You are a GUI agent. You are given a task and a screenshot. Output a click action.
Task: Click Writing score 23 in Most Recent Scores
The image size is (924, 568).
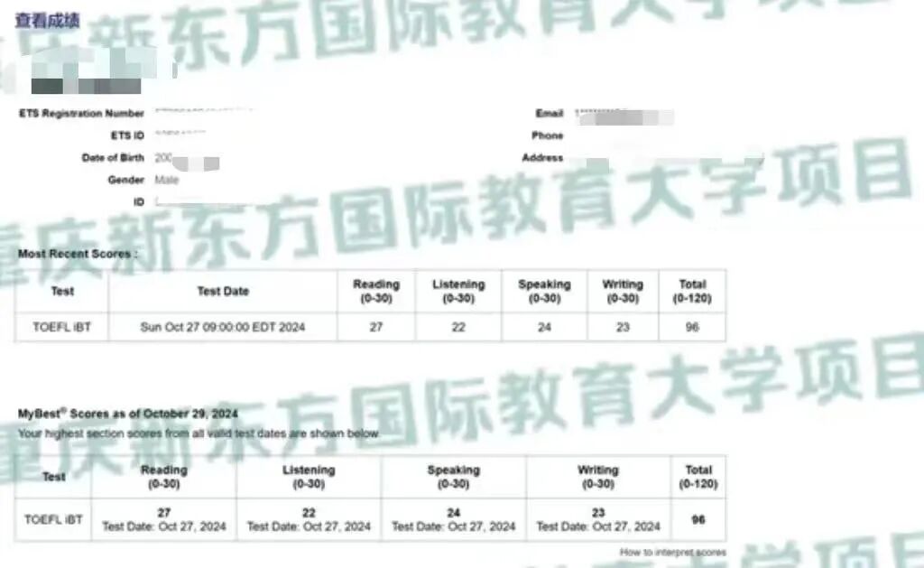pyautogui.click(x=623, y=328)
